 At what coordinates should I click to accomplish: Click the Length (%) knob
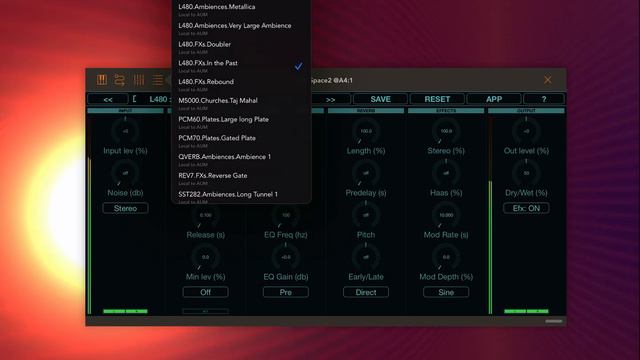[366, 131]
